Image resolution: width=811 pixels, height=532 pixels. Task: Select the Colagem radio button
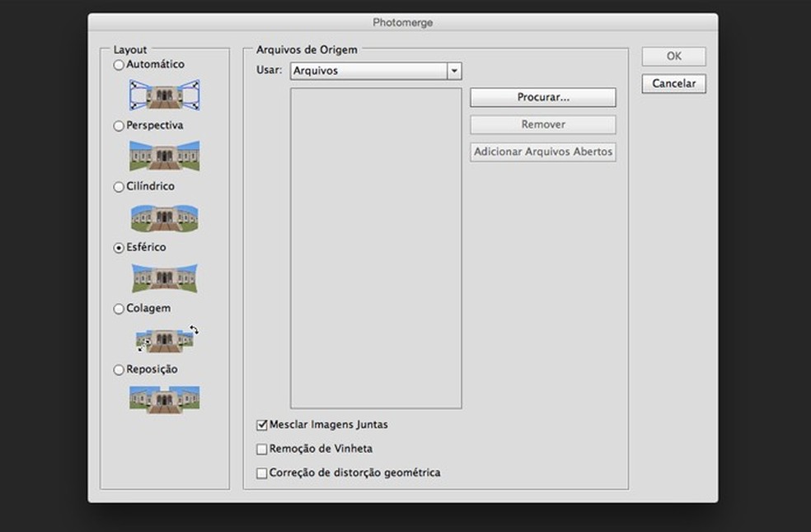(x=120, y=309)
